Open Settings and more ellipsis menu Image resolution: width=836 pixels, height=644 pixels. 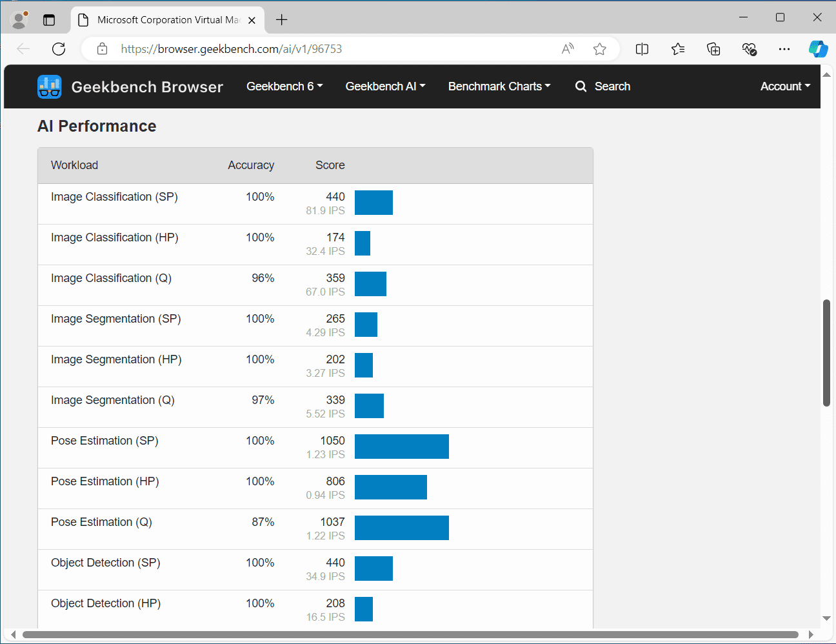pos(784,49)
